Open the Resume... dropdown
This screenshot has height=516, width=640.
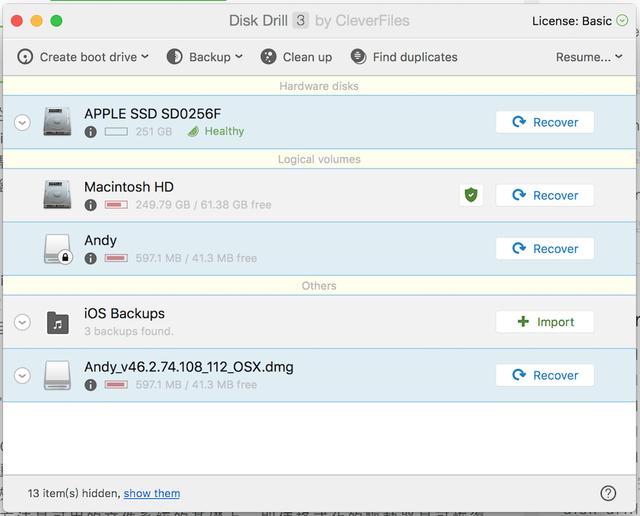pyautogui.click(x=589, y=57)
